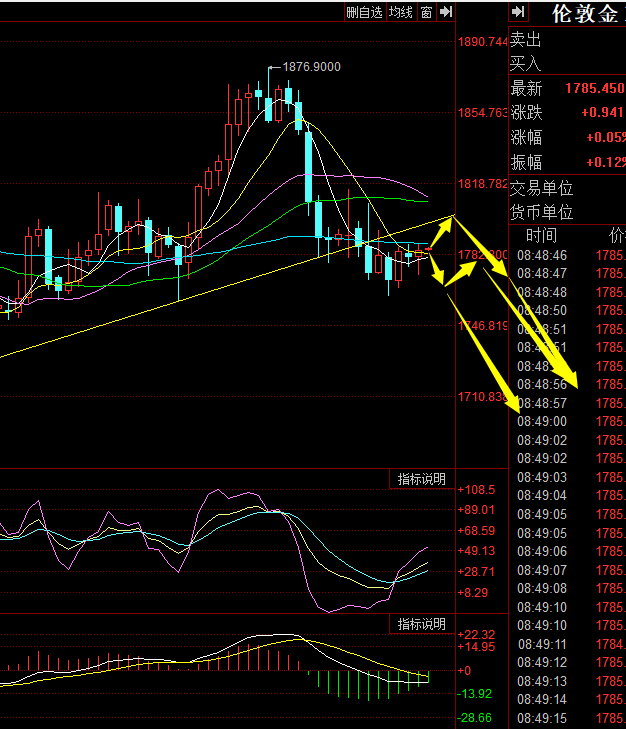Click the arrow icon left of 伦敦金 title
This screenshot has width=626, height=729.
point(519,12)
